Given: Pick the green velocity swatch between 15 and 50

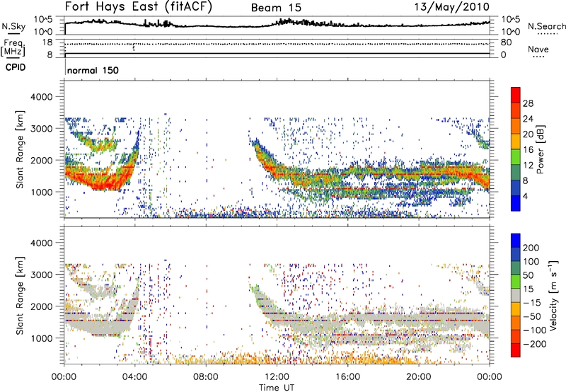Looking at the screenshot, I should [516, 282].
